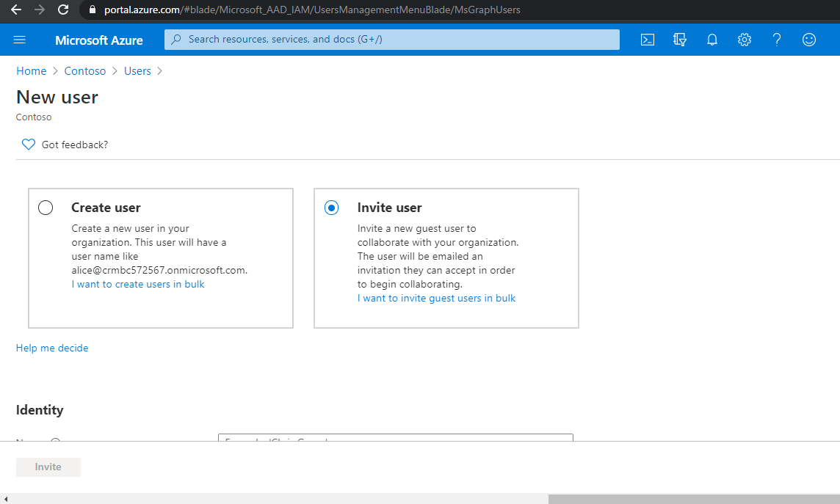Select the Create user option

(45, 208)
